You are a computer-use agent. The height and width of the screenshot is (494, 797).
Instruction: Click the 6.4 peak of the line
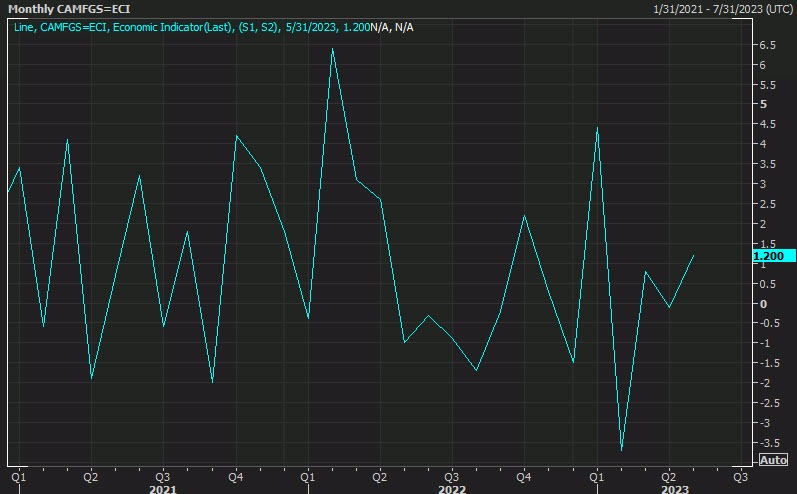pyautogui.click(x=332, y=49)
